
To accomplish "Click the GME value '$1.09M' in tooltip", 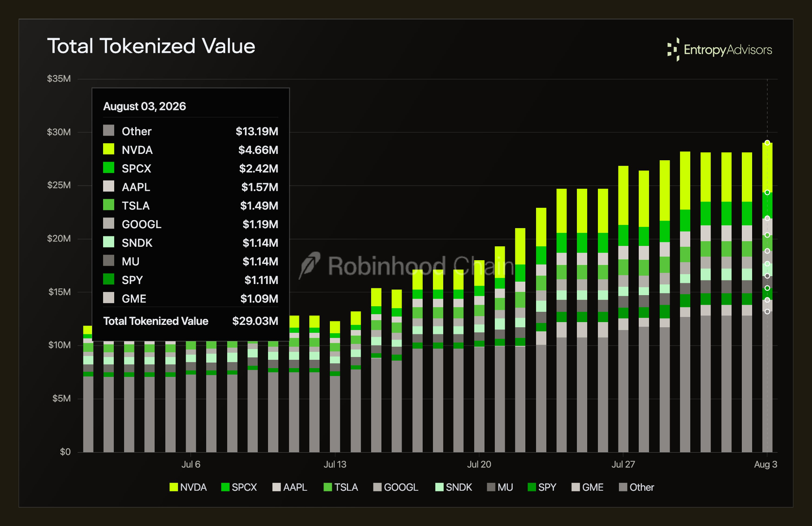I will [259, 299].
